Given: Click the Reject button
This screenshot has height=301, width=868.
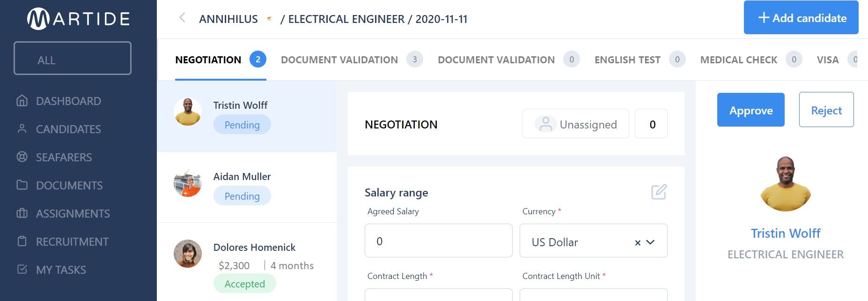Looking at the screenshot, I should click(x=826, y=110).
